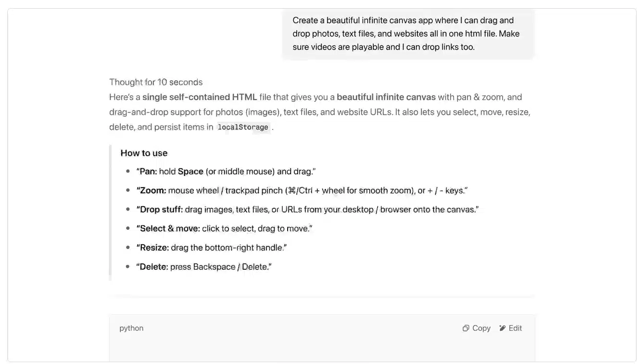The height and width of the screenshot is (364, 643).
Task: Expand the "Thought for 10 seconds" section
Action: (x=156, y=82)
